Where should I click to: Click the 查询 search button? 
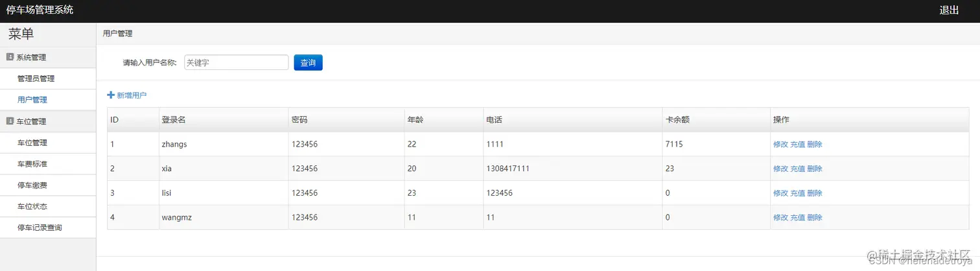point(308,62)
